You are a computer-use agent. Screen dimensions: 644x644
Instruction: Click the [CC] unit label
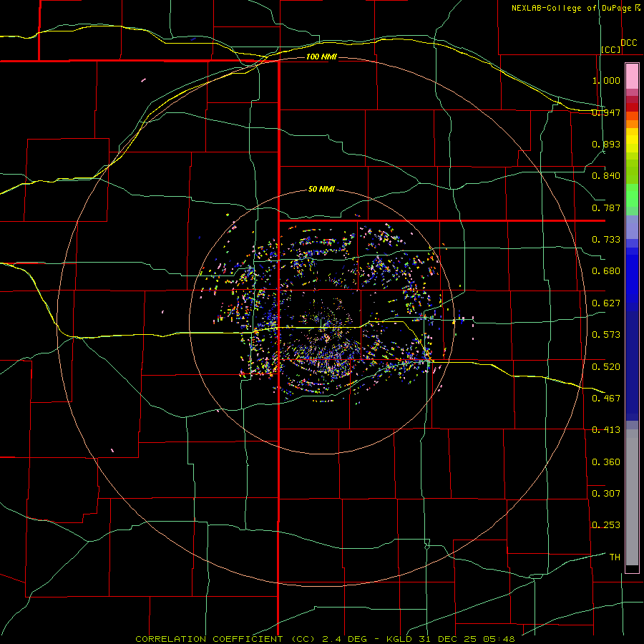point(610,49)
